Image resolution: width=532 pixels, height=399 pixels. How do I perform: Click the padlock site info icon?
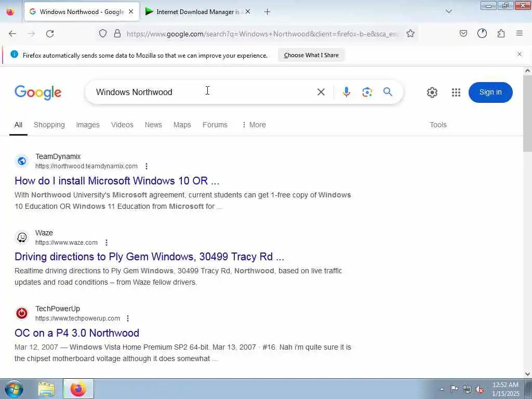tap(117, 33)
